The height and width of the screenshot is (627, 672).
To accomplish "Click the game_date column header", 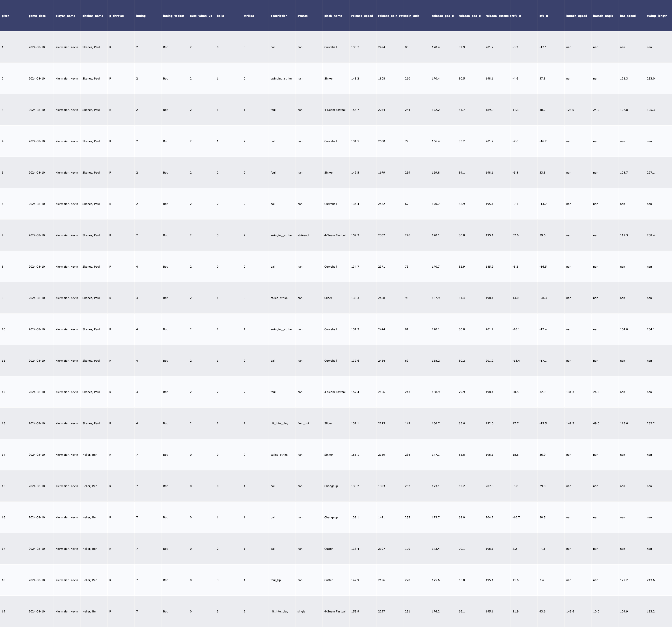I will [x=37, y=16].
